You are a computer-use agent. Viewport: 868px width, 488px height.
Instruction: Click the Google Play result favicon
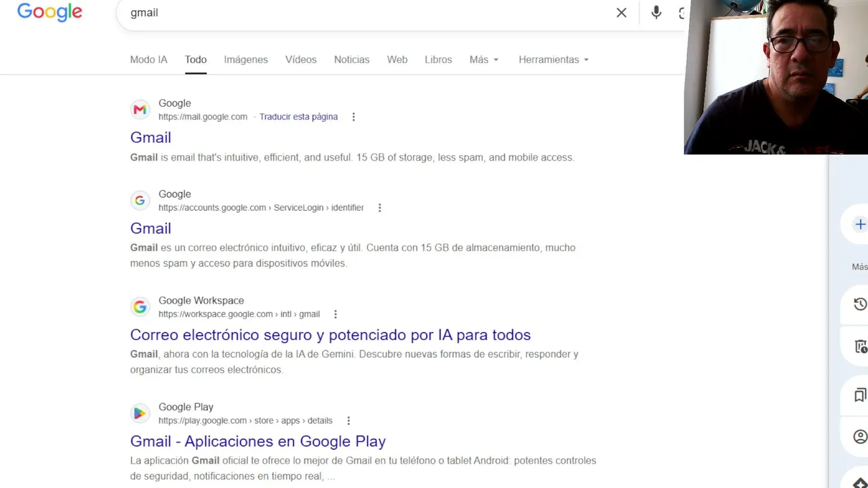140,413
